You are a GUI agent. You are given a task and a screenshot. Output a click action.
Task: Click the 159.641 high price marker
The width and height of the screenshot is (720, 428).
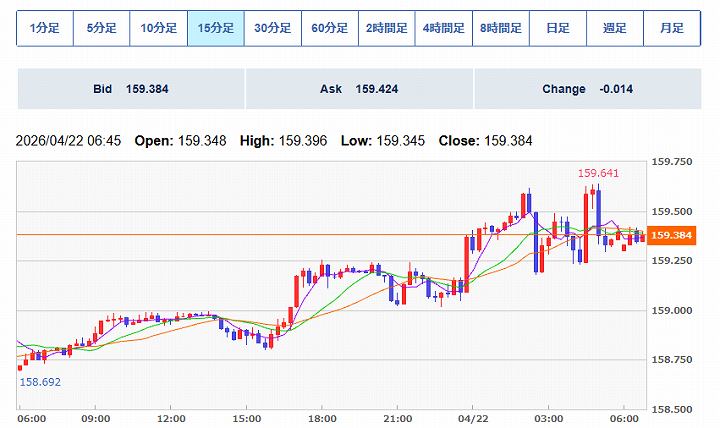pos(598,173)
